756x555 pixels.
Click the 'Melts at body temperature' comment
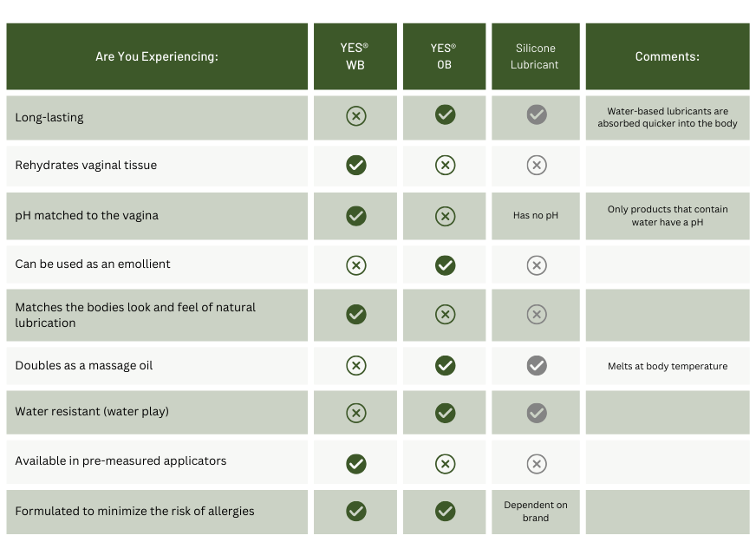(667, 366)
